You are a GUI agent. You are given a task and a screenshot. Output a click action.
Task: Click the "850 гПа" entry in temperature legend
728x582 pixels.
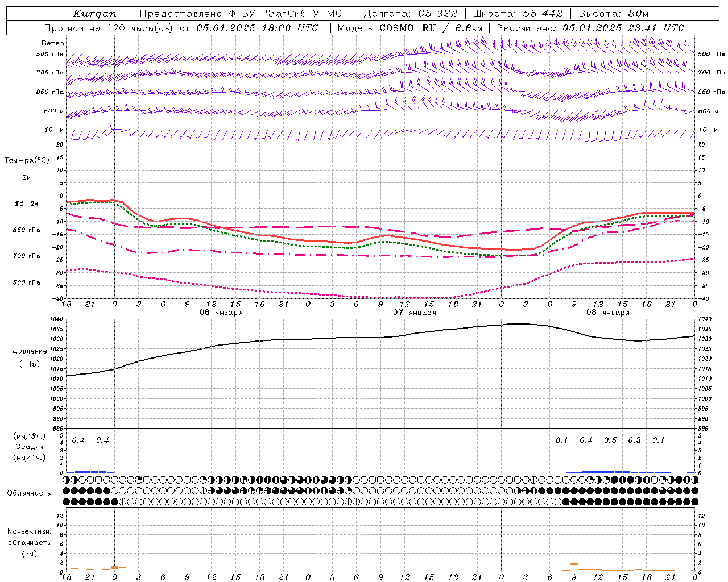point(27,230)
